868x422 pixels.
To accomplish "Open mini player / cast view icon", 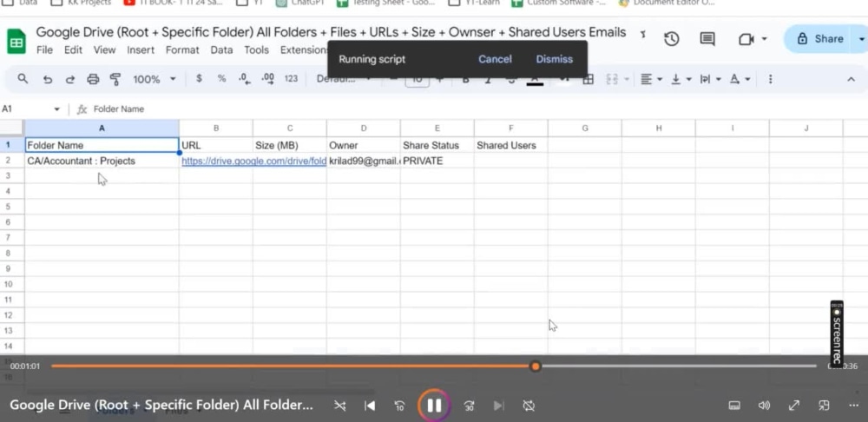I will coord(824,406).
